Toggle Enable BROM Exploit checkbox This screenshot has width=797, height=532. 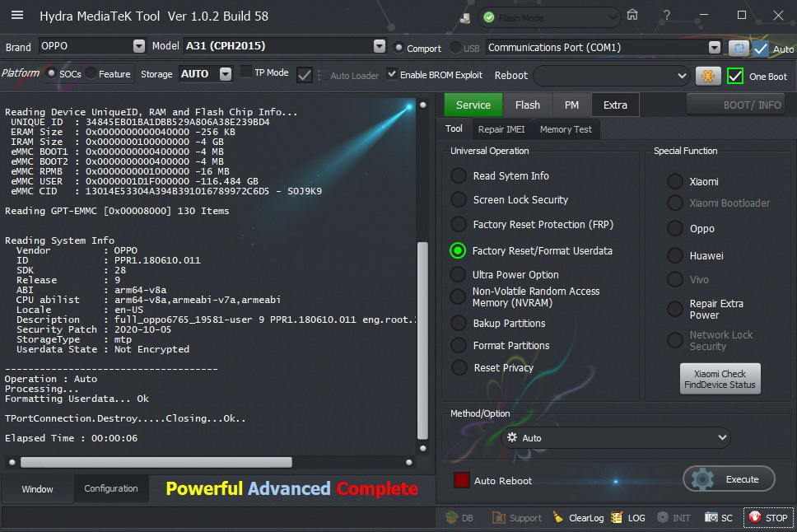392,74
